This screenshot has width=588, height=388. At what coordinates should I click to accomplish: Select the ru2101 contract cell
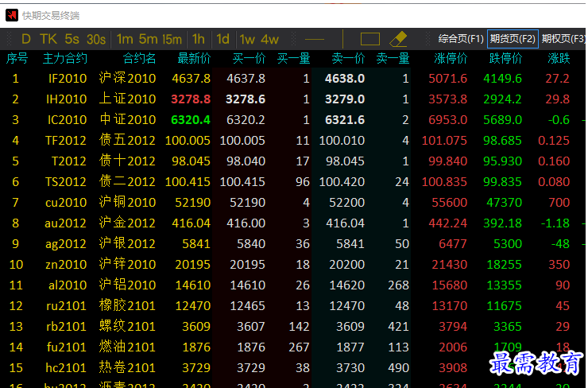pos(67,305)
